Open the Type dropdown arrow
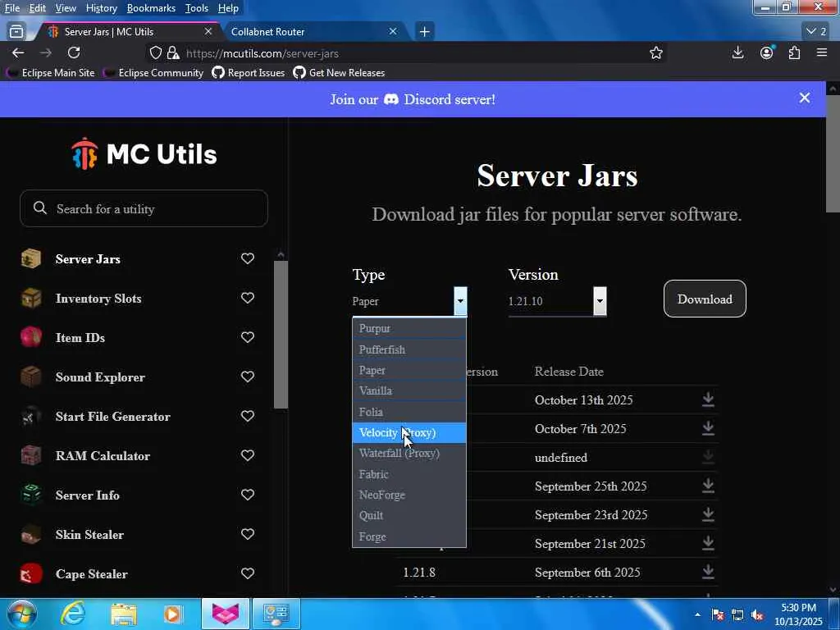840x630 pixels. tap(460, 300)
